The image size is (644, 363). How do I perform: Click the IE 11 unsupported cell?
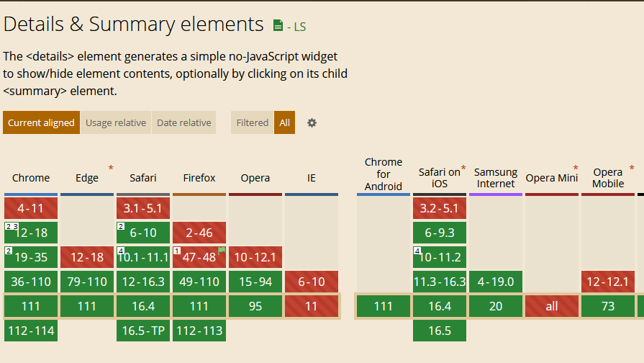click(312, 307)
